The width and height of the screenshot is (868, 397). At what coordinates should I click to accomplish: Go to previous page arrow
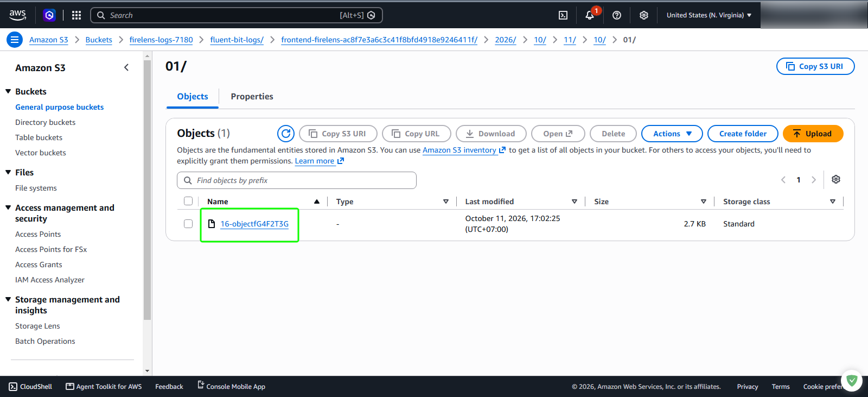click(x=783, y=180)
